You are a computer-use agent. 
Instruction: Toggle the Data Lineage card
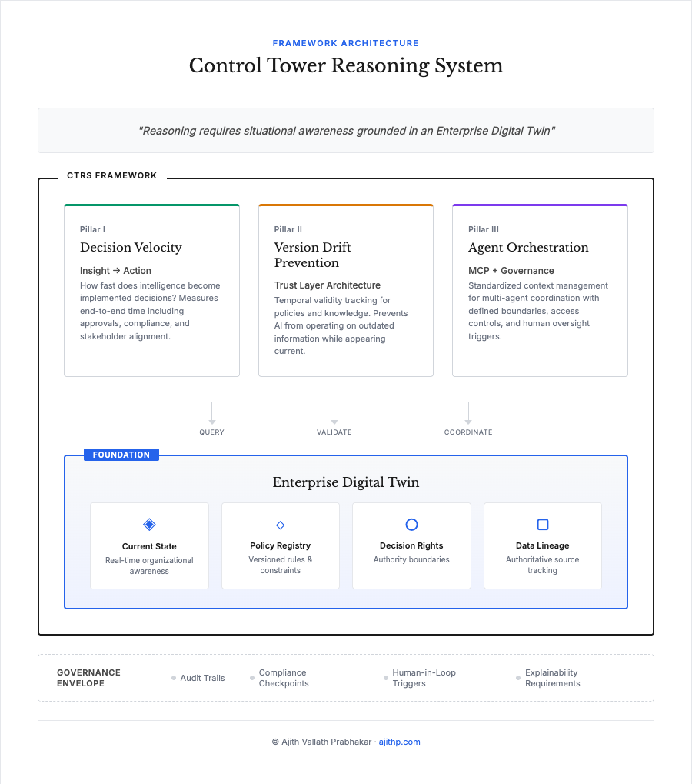543,546
